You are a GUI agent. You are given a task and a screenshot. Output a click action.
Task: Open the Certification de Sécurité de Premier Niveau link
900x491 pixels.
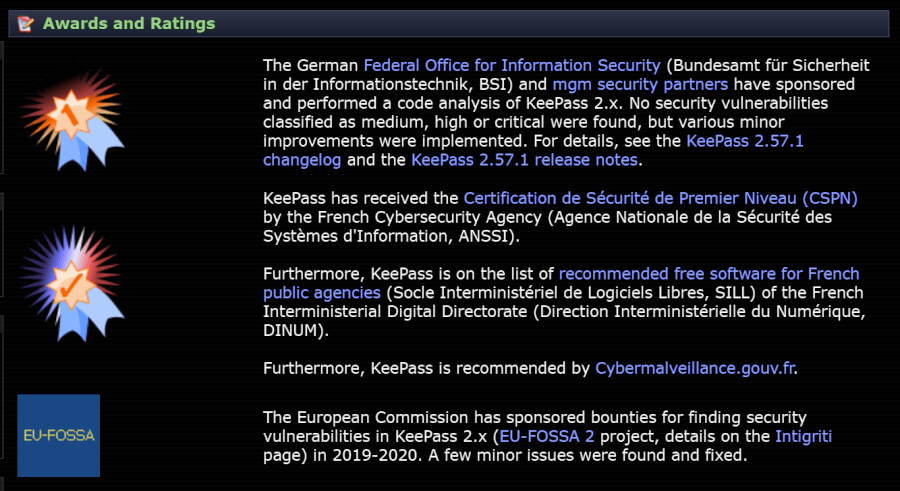660,198
